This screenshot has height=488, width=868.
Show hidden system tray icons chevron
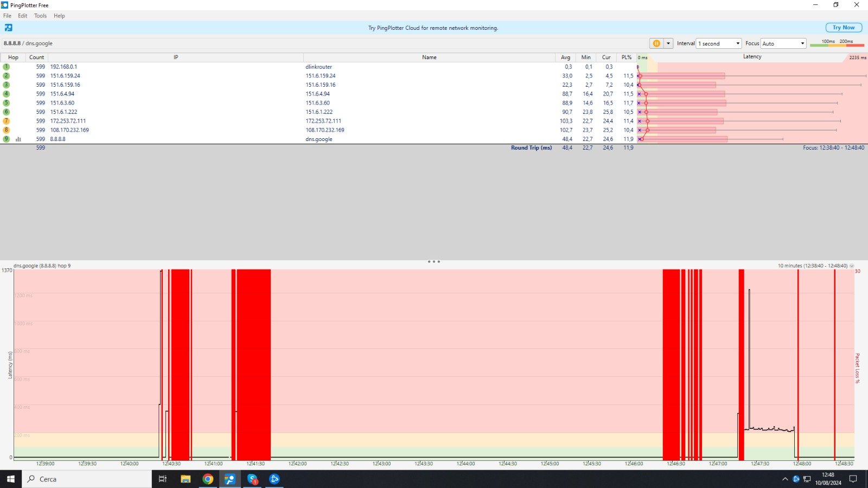[x=785, y=479]
